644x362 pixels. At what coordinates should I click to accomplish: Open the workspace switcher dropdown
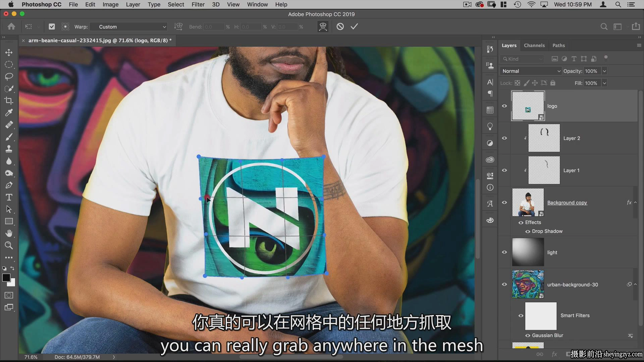(x=618, y=26)
